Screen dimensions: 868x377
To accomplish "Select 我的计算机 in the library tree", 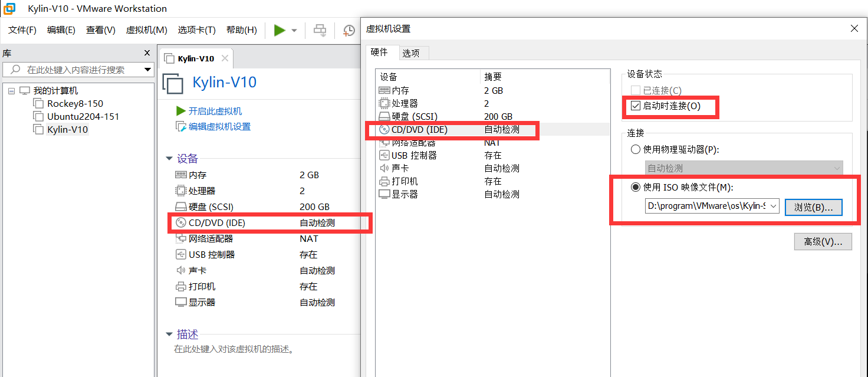I will [55, 91].
